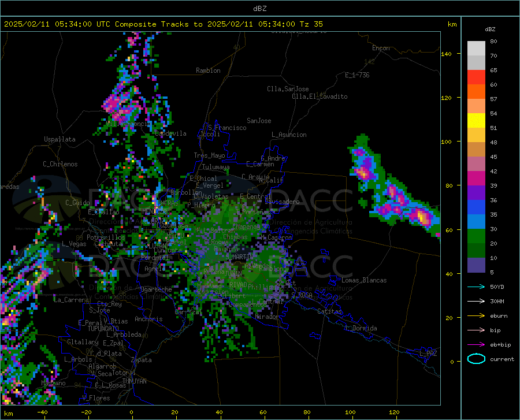Click the 'Tres_Mayo' place label
The width and height of the screenshot is (520, 420).
pos(209,155)
